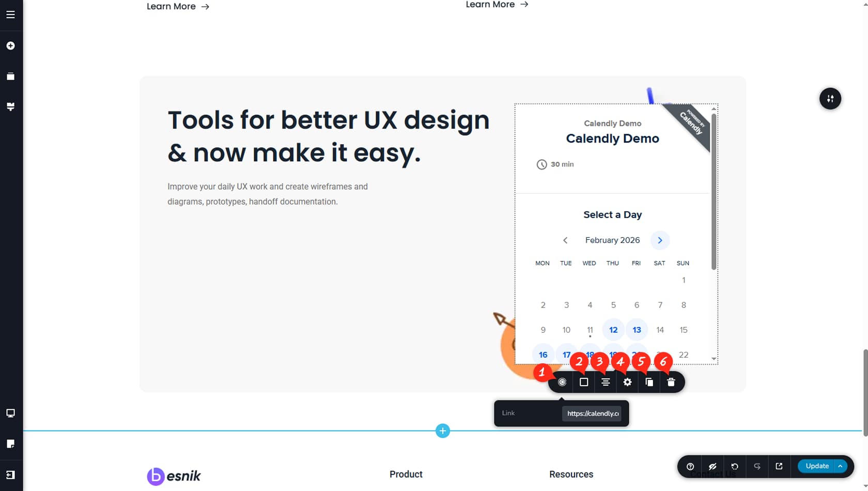Click the Update button
The image size is (868, 491).
pyautogui.click(x=816, y=466)
